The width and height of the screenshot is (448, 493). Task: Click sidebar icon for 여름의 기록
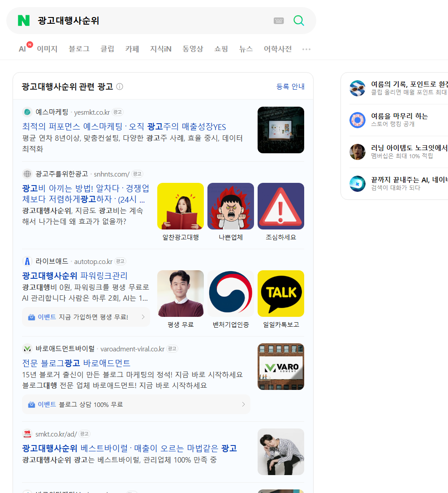358,88
